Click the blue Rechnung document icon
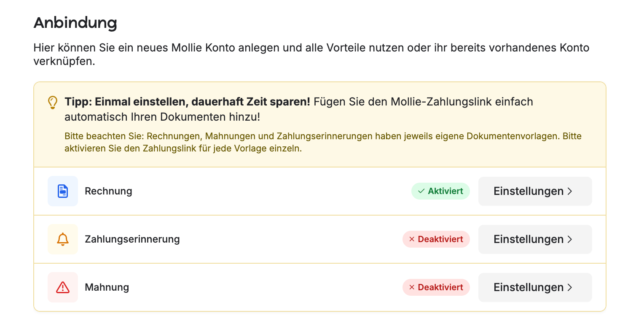Image resolution: width=644 pixels, height=324 pixels. 63,191
